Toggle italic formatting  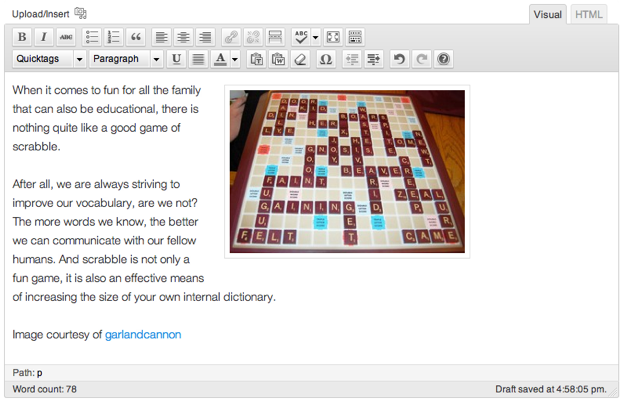point(44,37)
